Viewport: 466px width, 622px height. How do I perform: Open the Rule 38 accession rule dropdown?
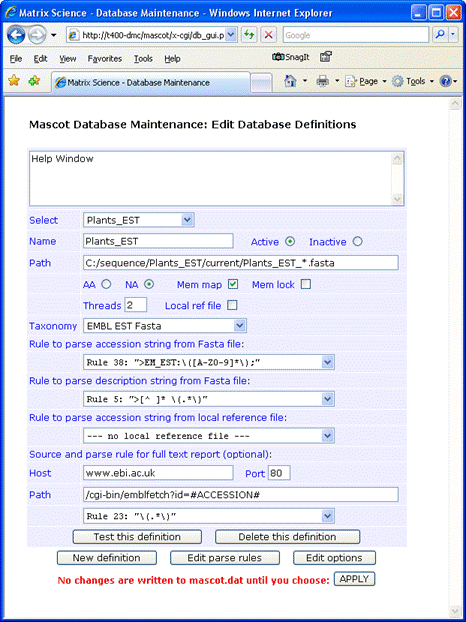[x=209, y=362]
